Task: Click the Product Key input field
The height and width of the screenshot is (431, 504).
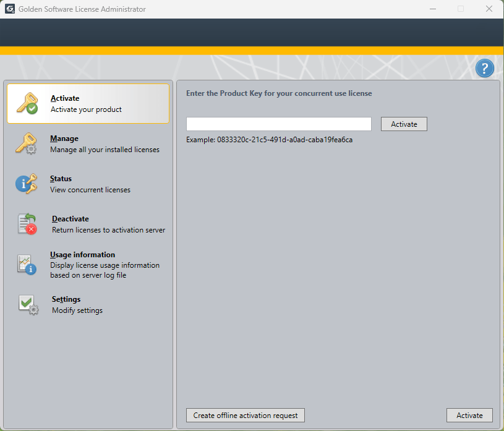Action: click(x=279, y=124)
